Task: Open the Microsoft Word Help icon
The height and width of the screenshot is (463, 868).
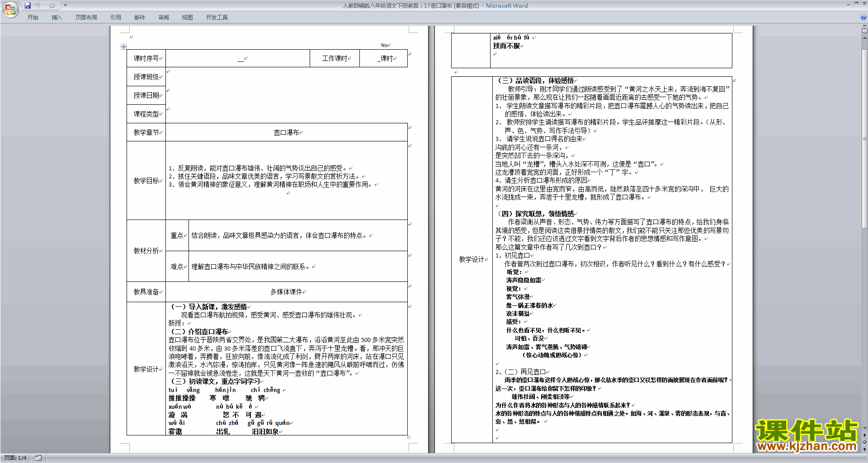Action: pos(863,17)
